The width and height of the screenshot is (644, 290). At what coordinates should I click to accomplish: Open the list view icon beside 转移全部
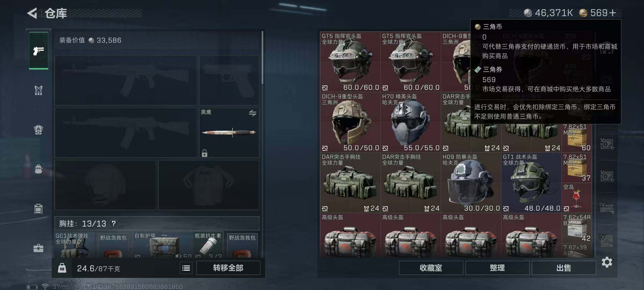tap(186, 268)
